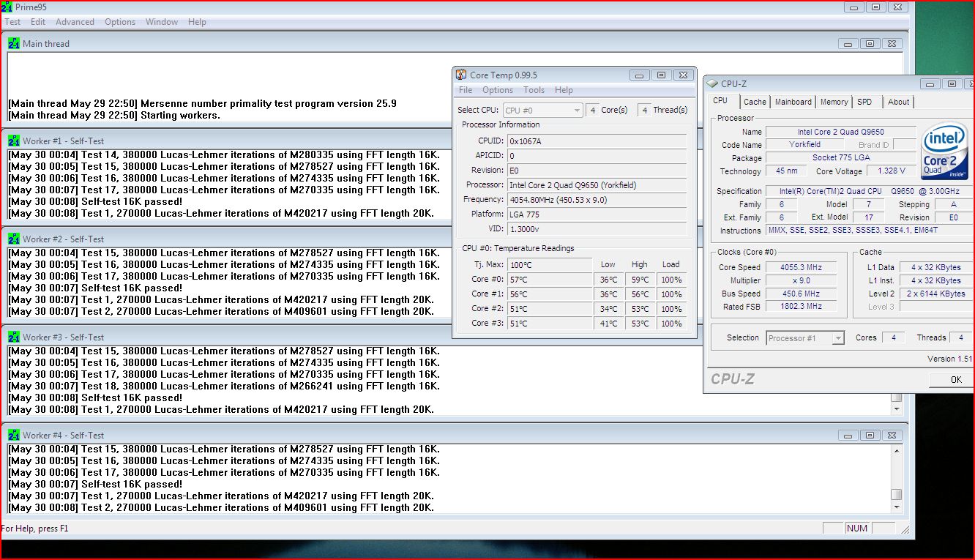Screen dimensions: 975x560
Task: Close the Main thread window
Action: (891, 43)
